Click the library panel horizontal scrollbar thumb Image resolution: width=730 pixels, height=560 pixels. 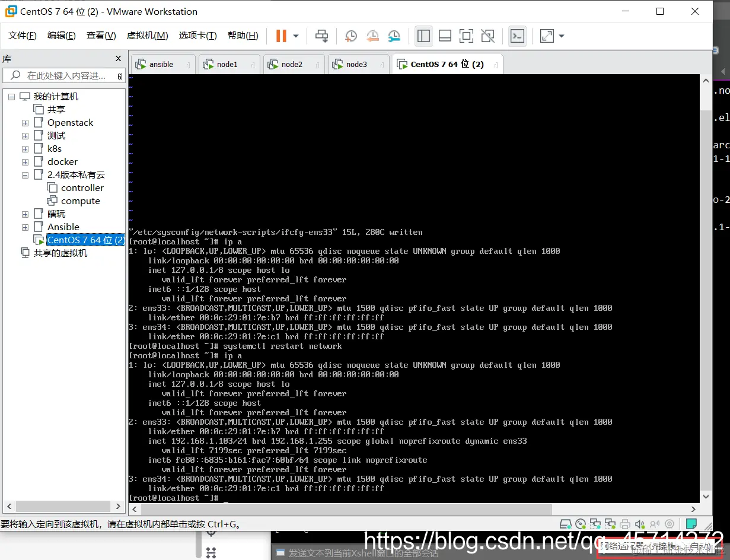pos(62,506)
